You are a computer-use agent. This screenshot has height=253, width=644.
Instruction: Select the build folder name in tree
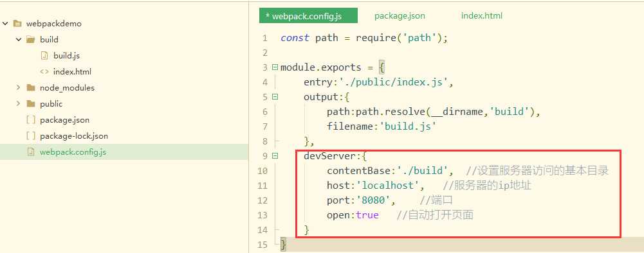coord(49,40)
